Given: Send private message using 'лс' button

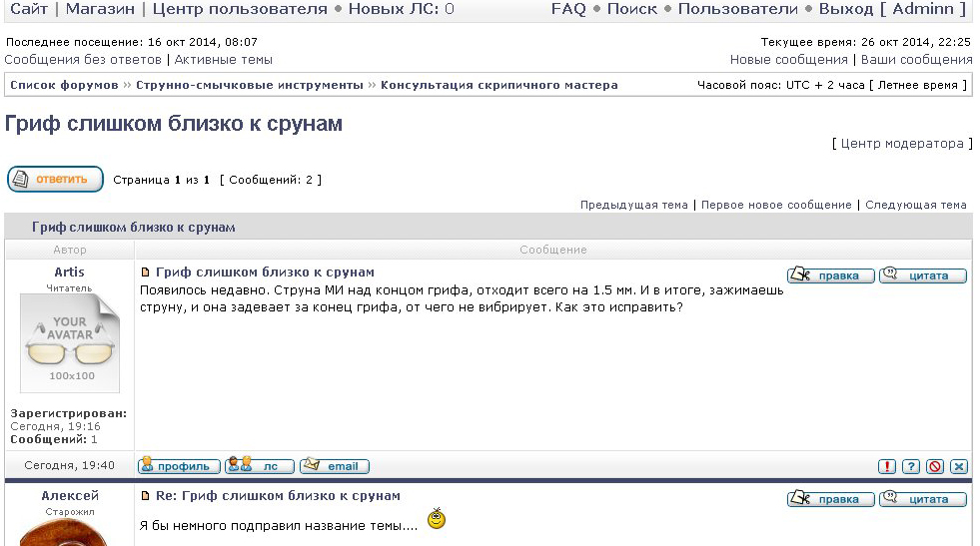Looking at the screenshot, I should (x=260, y=466).
